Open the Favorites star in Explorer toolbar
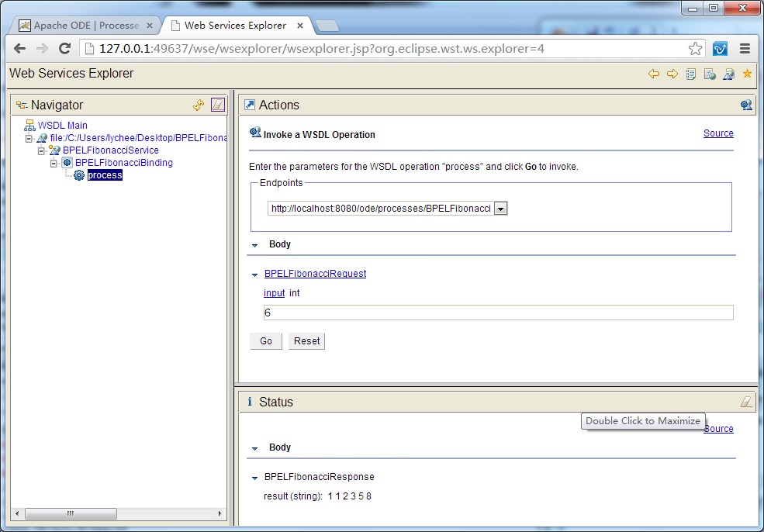Screen dimensions: 764x532 [747, 74]
